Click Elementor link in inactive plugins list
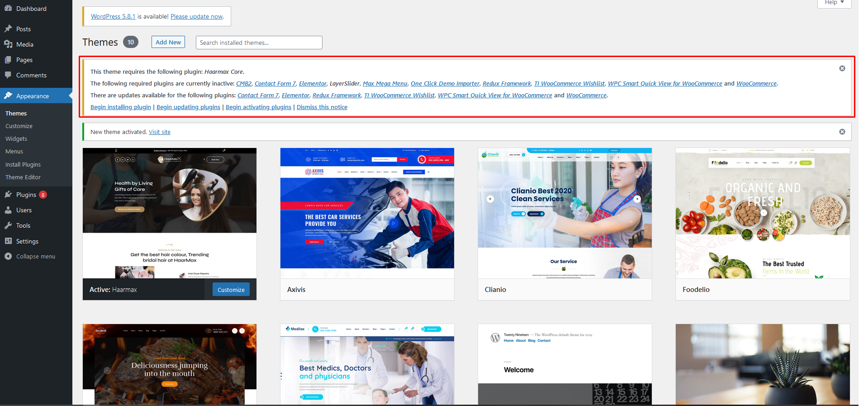The width and height of the screenshot is (868, 406). pos(313,83)
